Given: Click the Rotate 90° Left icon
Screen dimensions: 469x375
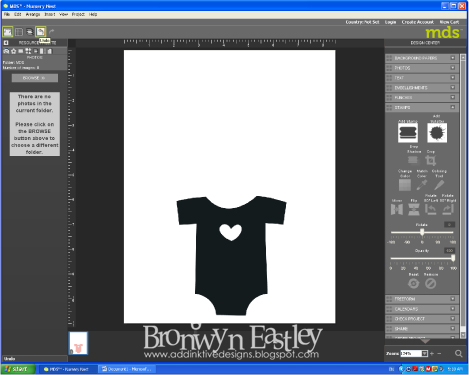Looking at the screenshot, I should [x=431, y=209].
